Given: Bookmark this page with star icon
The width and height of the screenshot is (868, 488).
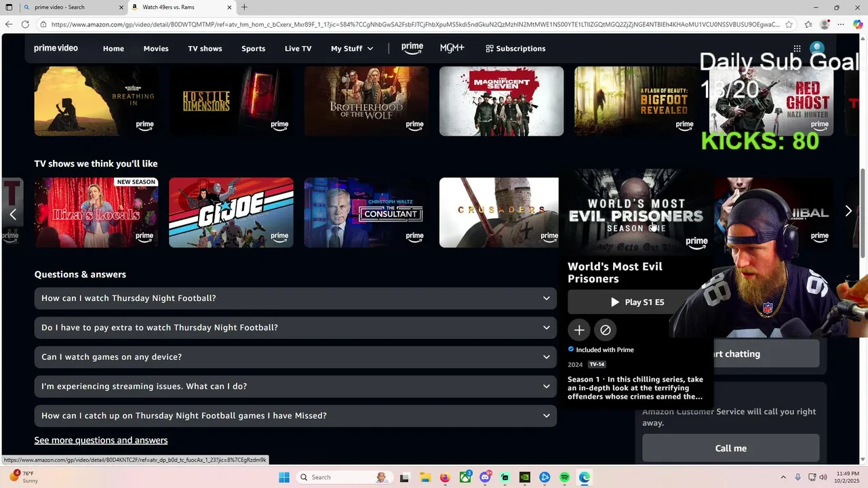Looking at the screenshot, I should click(x=789, y=24).
